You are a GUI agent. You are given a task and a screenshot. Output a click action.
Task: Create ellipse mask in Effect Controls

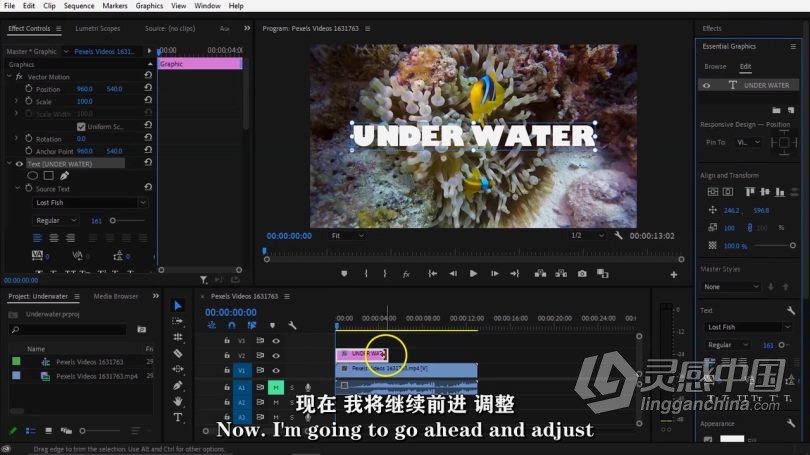[32, 176]
